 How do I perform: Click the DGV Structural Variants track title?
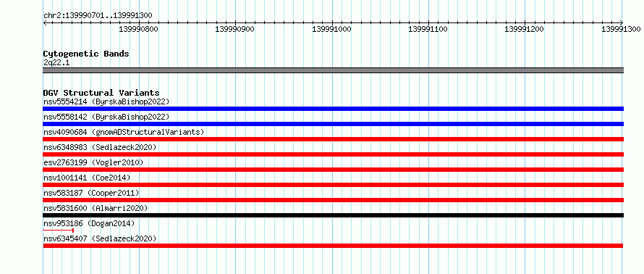(101, 93)
